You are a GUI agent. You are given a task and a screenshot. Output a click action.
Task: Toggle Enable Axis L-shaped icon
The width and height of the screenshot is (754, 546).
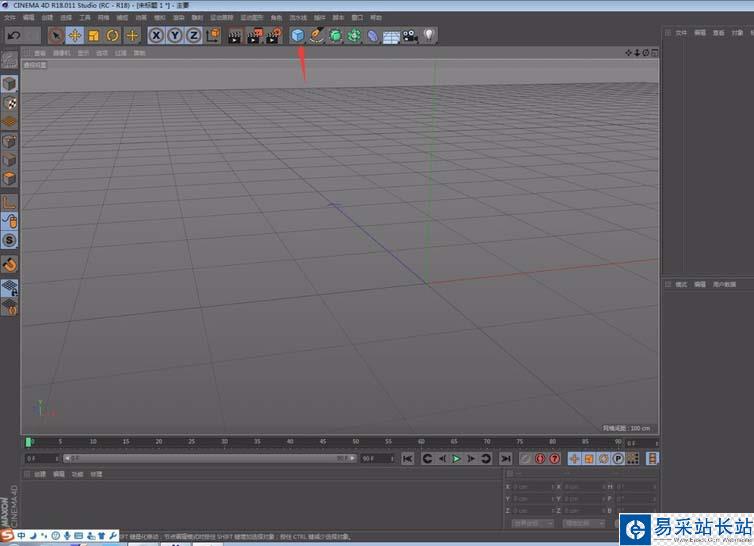point(9,202)
